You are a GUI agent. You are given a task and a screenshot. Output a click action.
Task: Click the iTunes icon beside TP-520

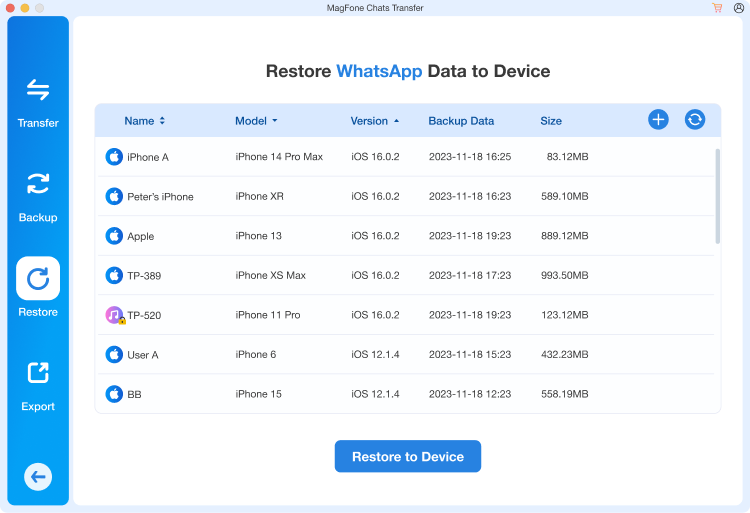pos(114,315)
